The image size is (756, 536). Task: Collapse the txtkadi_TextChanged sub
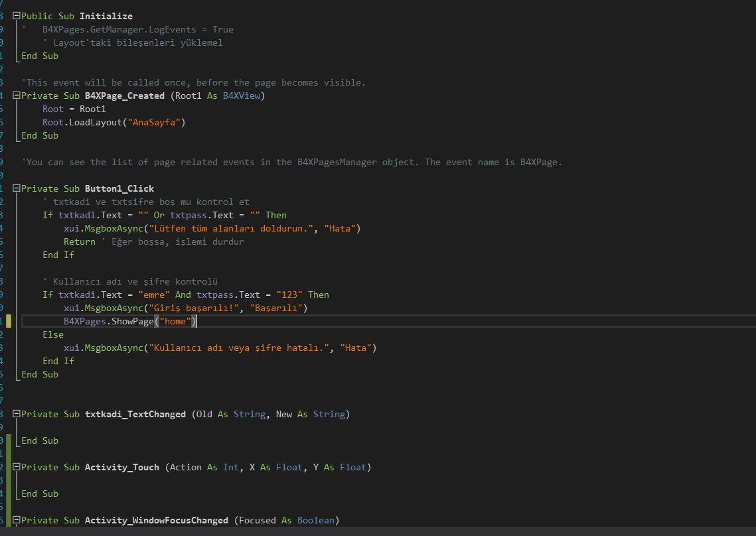click(x=17, y=414)
